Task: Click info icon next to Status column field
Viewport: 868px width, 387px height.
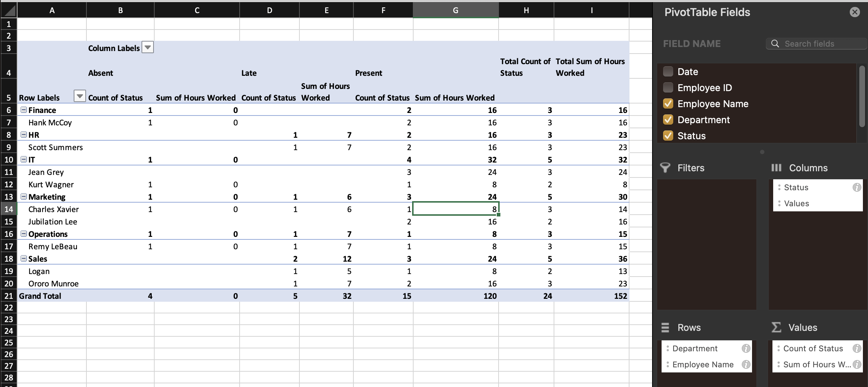Action: [857, 187]
